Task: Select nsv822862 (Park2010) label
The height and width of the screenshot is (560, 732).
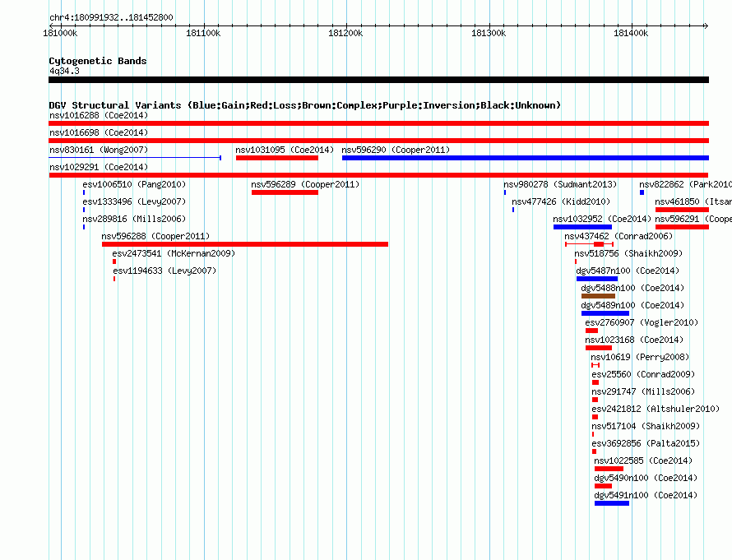Action: (x=685, y=184)
